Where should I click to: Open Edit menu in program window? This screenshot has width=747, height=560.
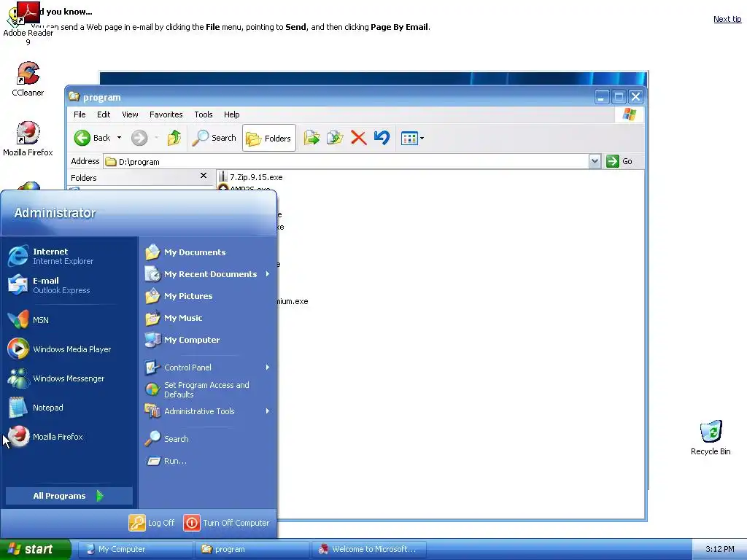(104, 114)
